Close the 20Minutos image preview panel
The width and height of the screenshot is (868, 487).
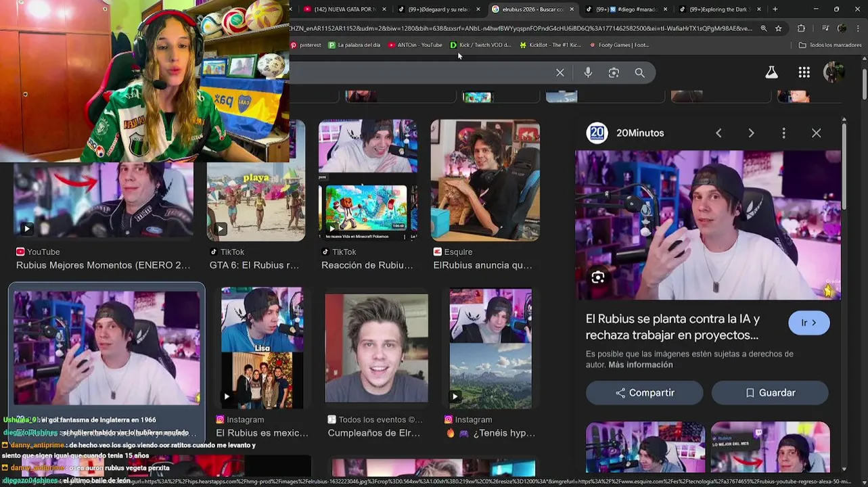pyautogui.click(x=817, y=133)
